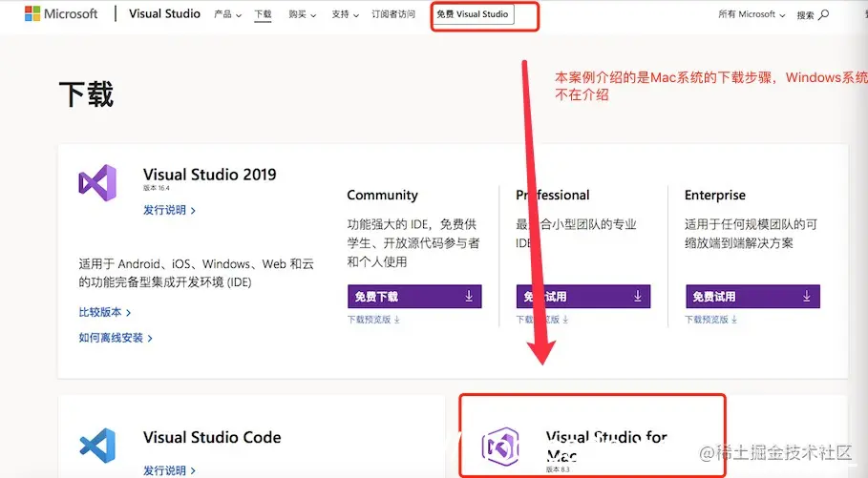The height and width of the screenshot is (478, 868).
Task: Expand the 支持 dropdown menu
Action: click(x=346, y=14)
